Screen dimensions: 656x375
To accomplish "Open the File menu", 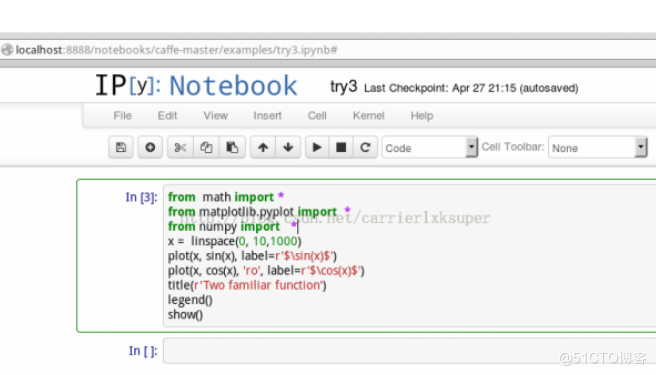I will 123,116.
